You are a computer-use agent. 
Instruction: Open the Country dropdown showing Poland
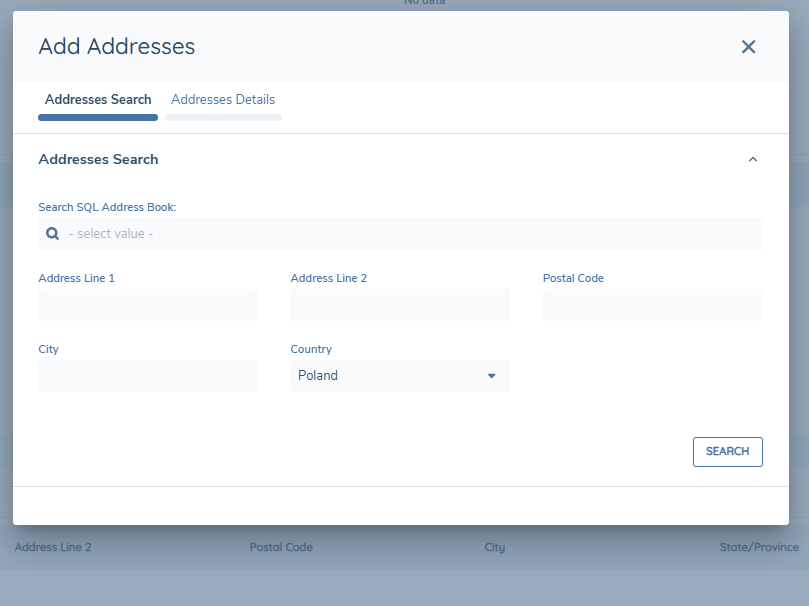(400, 376)
